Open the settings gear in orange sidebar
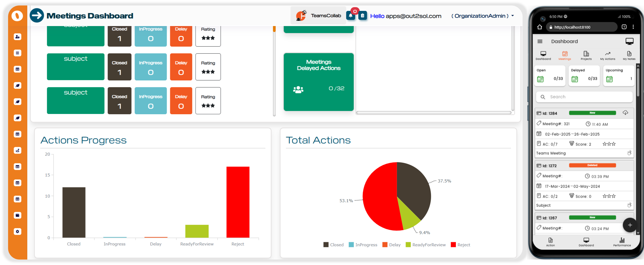The width and height of the screenshot is (644, 265). 17,232
